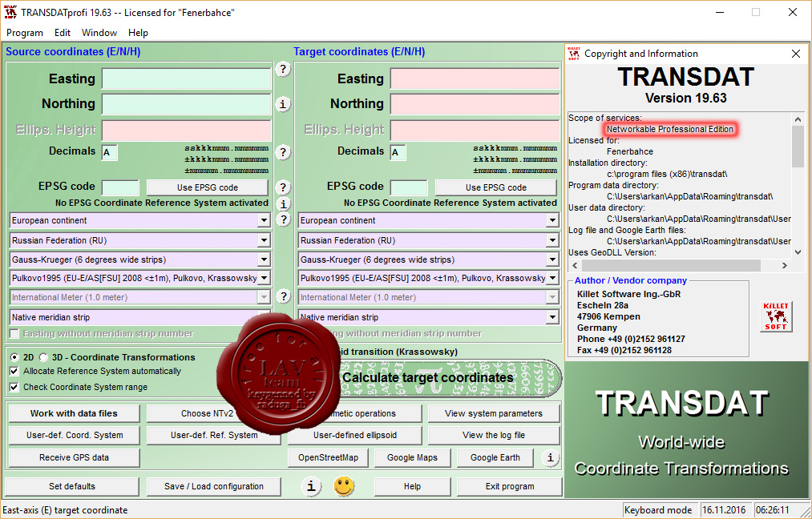This screenshot has width=812, height=519.
Task: Click the info icon right of Google Earth button
Action: click(x=549, y=457)
